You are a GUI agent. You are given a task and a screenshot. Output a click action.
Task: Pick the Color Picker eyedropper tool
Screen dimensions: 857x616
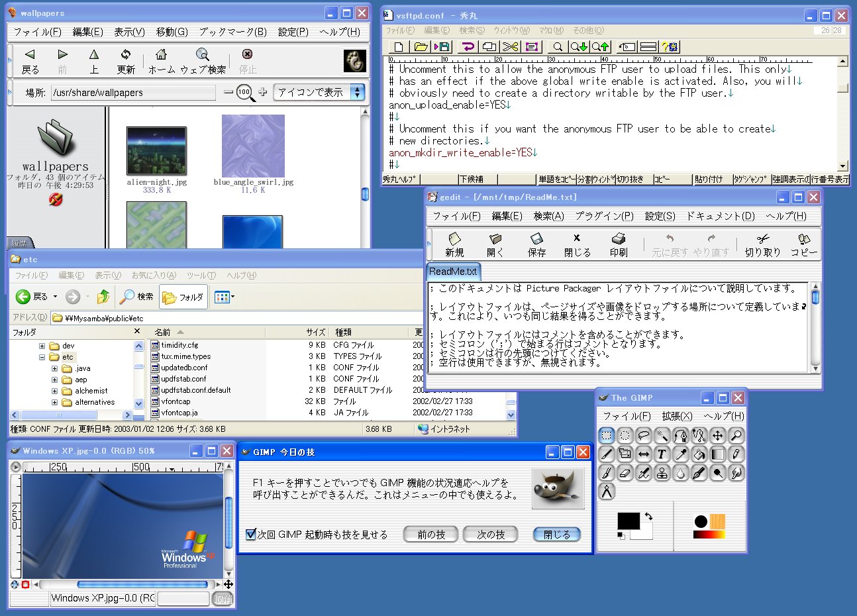pos(680,454)
